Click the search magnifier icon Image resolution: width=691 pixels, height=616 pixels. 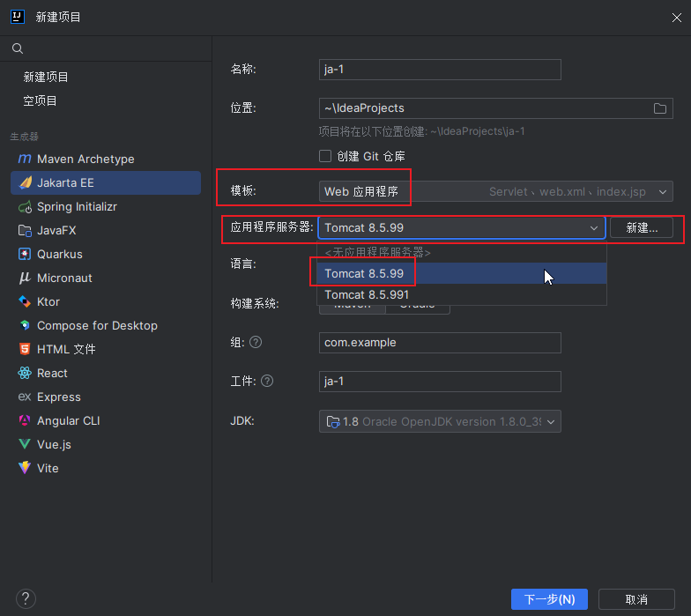(18, 48)
